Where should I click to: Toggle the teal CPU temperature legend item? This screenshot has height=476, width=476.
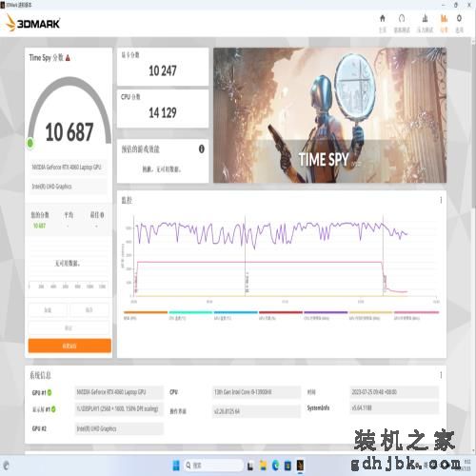coord(190,315)
